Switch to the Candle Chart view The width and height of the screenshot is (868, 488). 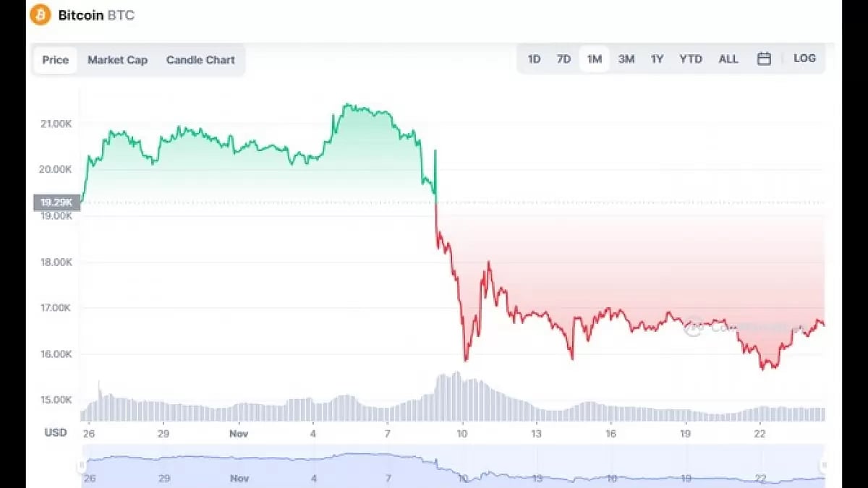[x=200, y=60]
